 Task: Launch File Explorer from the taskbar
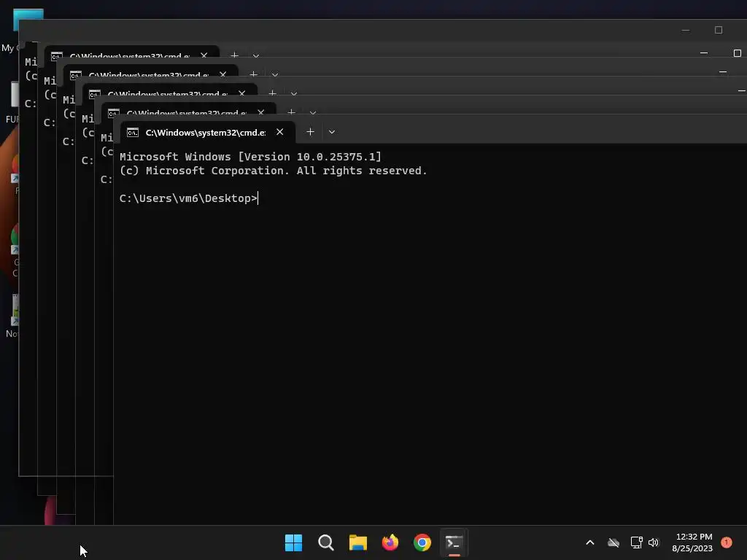tap(357, 542)
